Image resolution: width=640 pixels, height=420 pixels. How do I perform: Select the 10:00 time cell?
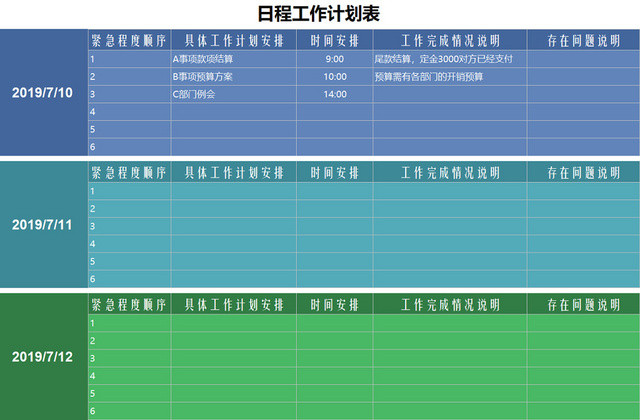tap(335, 77)
